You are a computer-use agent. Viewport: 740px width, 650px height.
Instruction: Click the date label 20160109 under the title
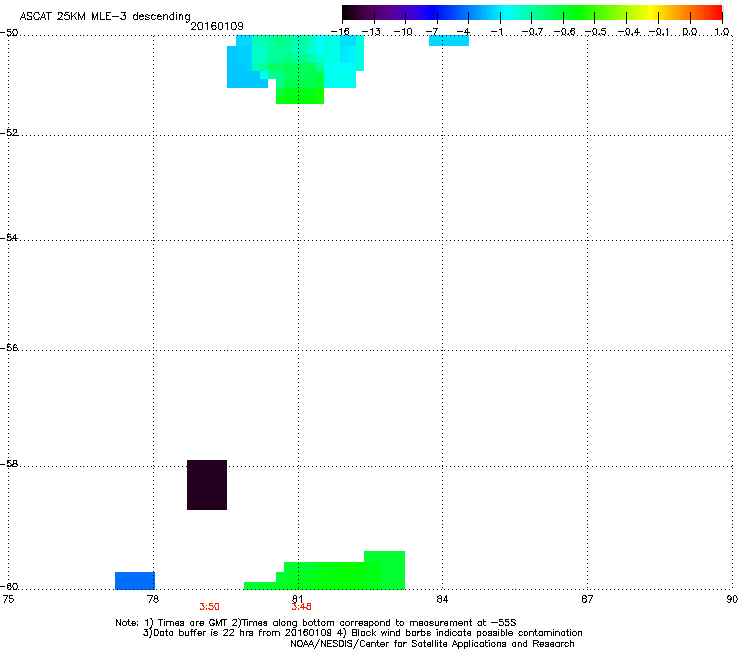[x=217, y=26]
